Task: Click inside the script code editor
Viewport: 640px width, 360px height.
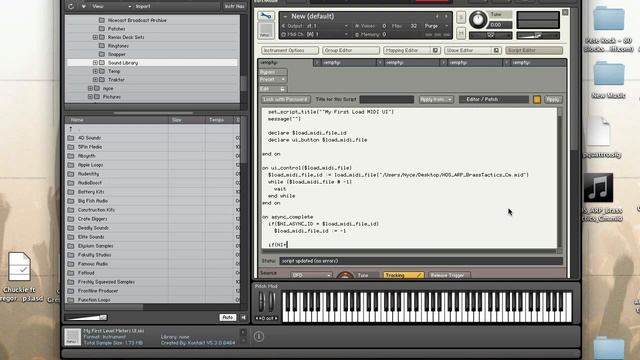Action: click(x=409, y=178)
